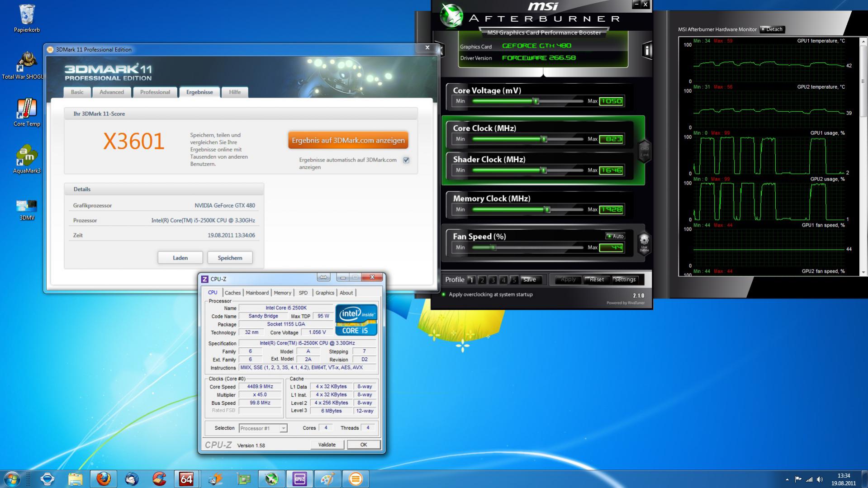
Task: Open the SPD tab in CPU-Z
Action: (x=303, y=293)
